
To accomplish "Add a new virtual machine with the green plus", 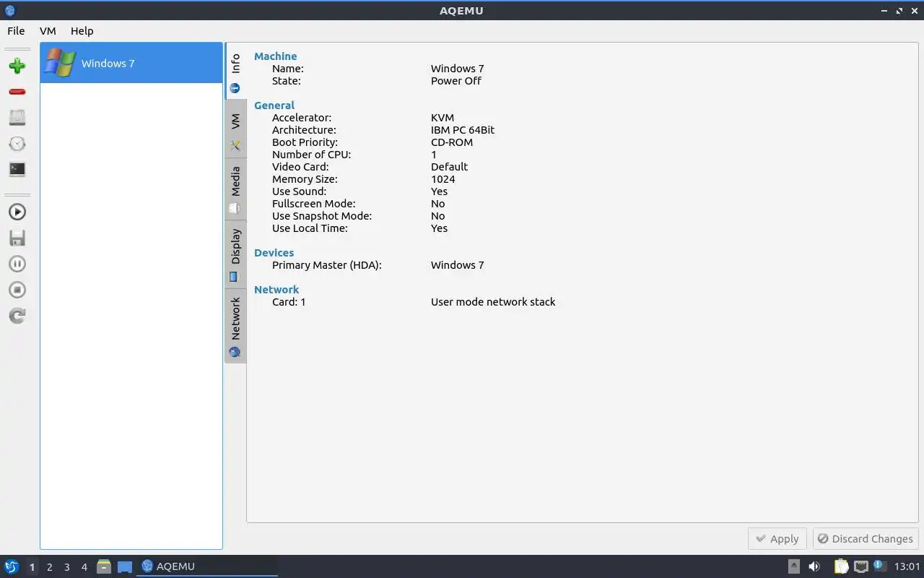I will click(17, 66).
